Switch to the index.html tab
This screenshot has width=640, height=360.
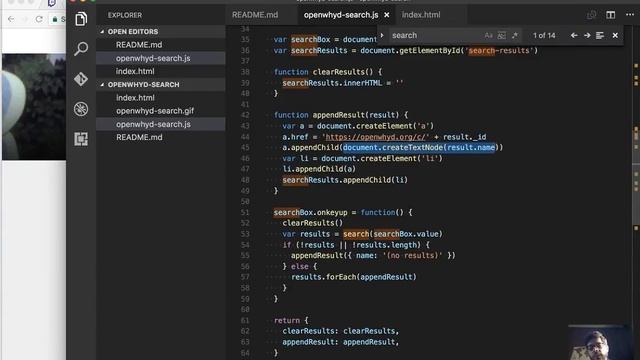421,15
